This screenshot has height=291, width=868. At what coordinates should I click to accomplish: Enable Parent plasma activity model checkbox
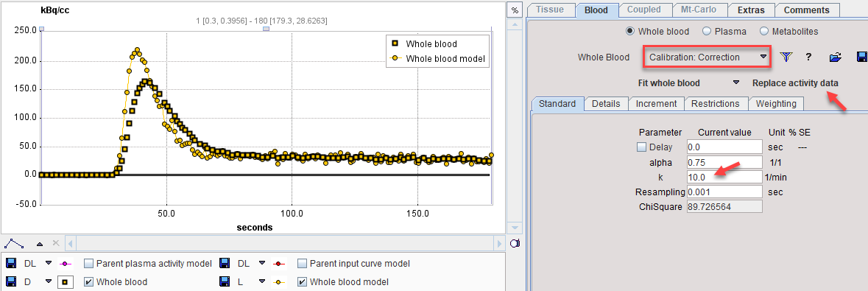(x=89, y=263)
